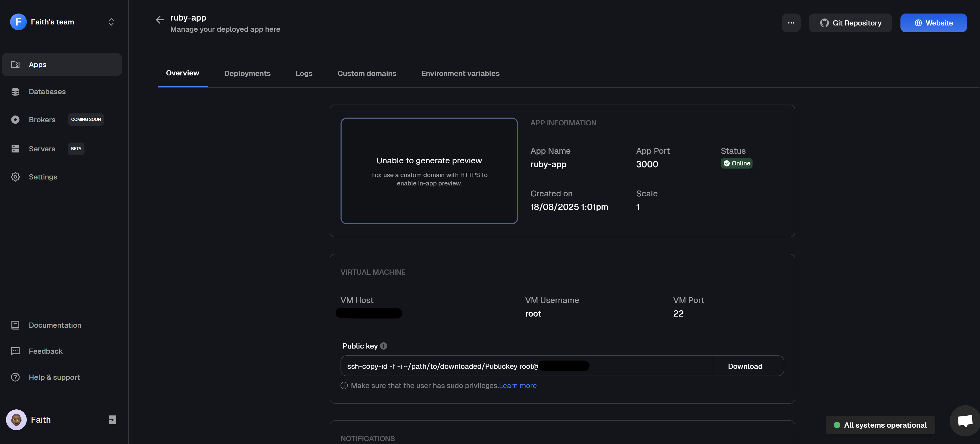This screenshot has height=444, width=980.
Task: Switch to the Deployments tab
Action: click(247, 73)
